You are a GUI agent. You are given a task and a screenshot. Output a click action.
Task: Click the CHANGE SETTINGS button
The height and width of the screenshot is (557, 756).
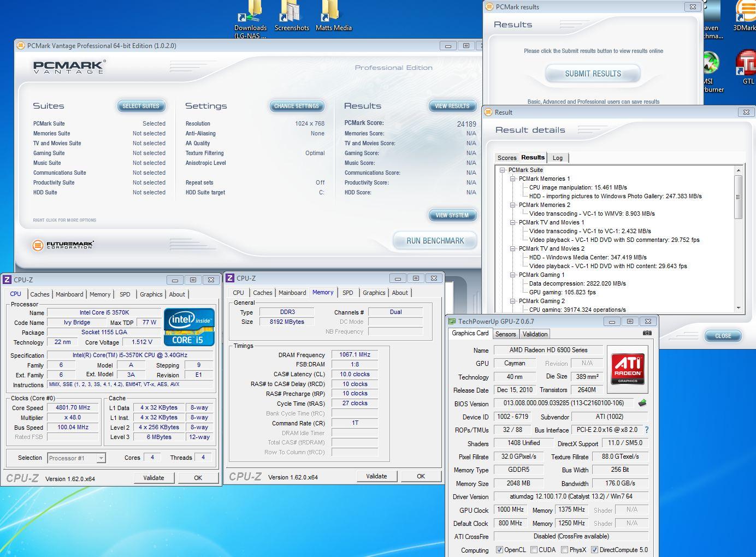pos(297,106)
